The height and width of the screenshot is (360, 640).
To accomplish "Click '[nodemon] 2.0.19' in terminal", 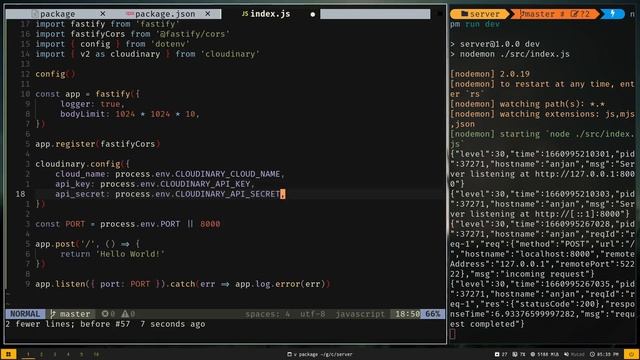I will click(490, 74).
